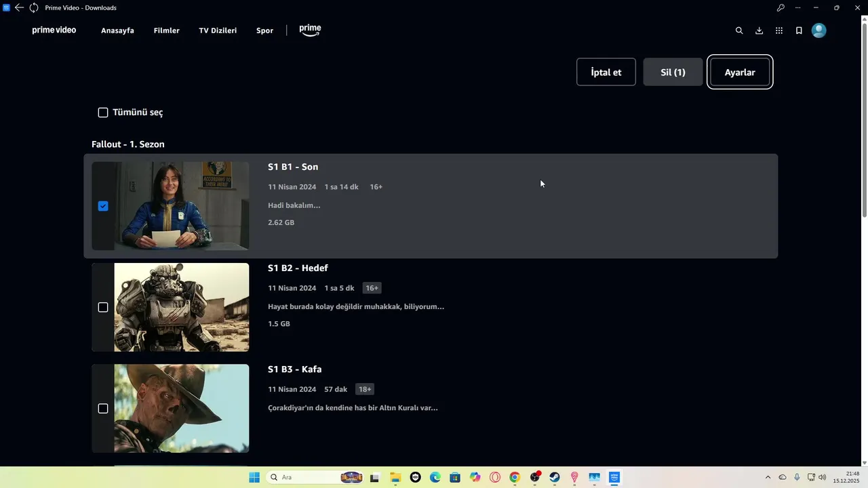Click the 18+ rating badge
The image size is (868, 488).
tap(365, 389)
